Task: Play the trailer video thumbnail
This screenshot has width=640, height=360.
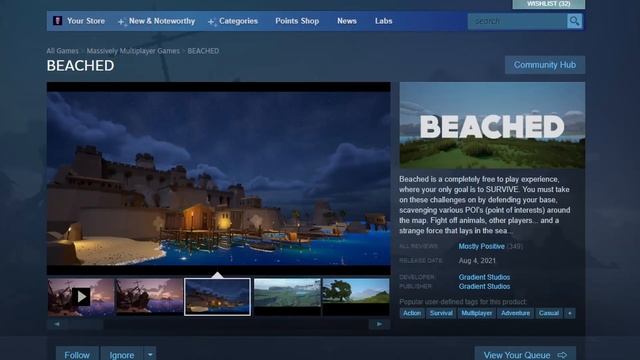Action: coord(81,297)
